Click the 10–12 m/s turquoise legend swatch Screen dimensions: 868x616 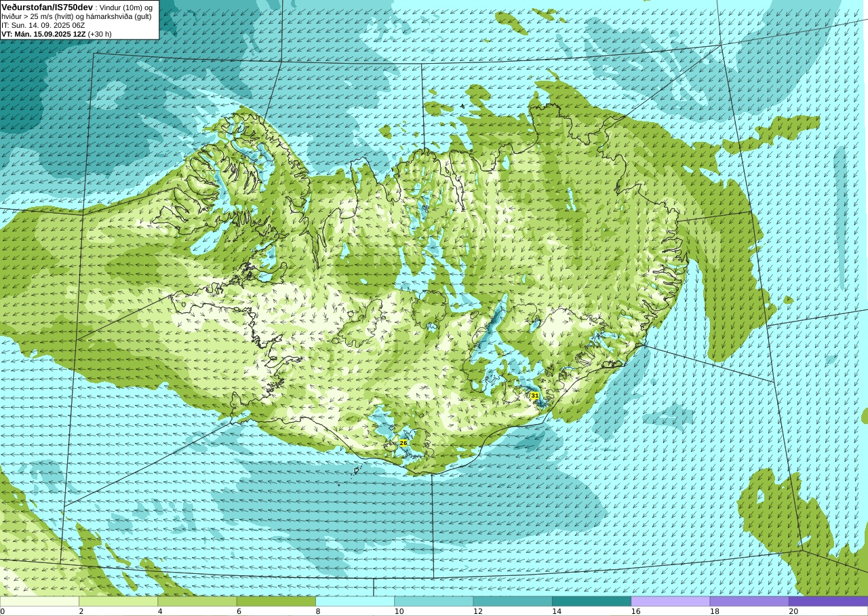(x=434, y=601)
